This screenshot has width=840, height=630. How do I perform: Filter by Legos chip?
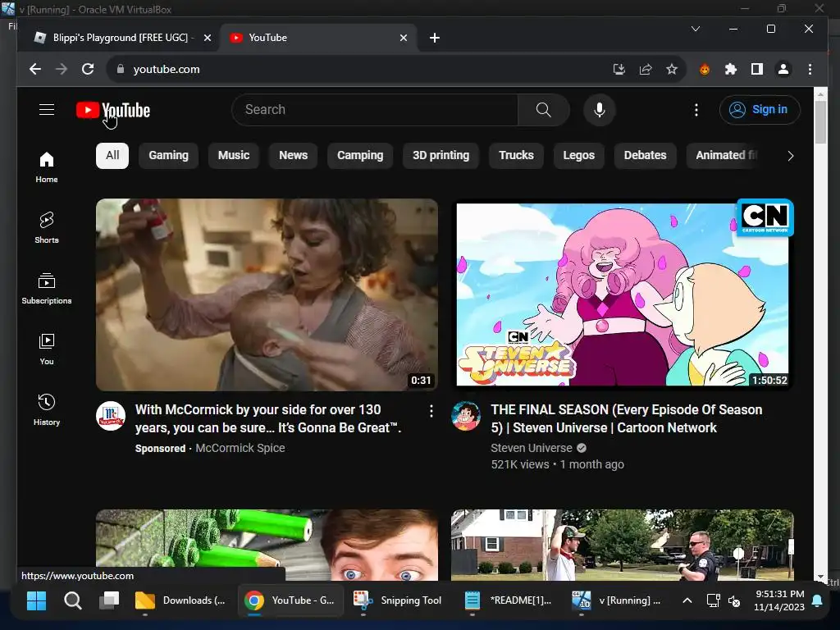coord(578,155)
